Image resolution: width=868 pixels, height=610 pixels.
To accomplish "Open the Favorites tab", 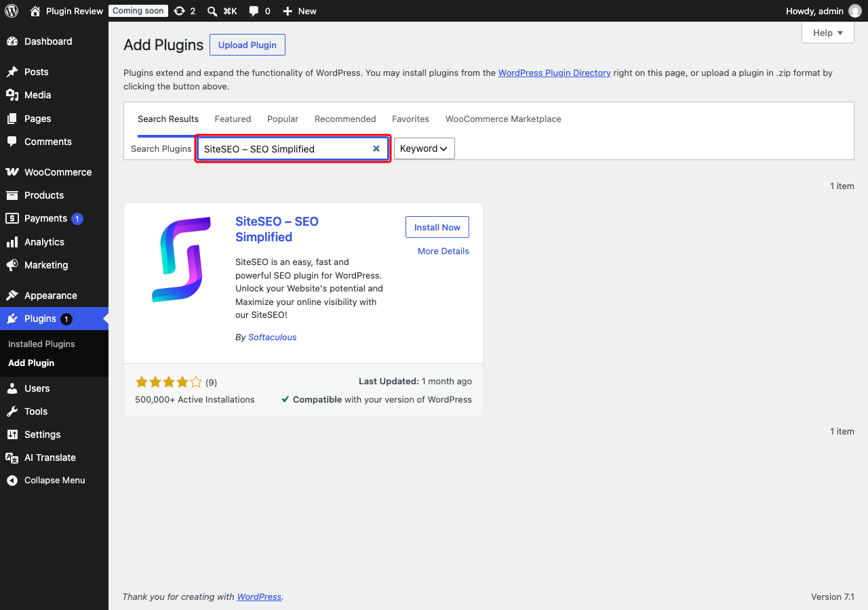I will click(410, 119).
